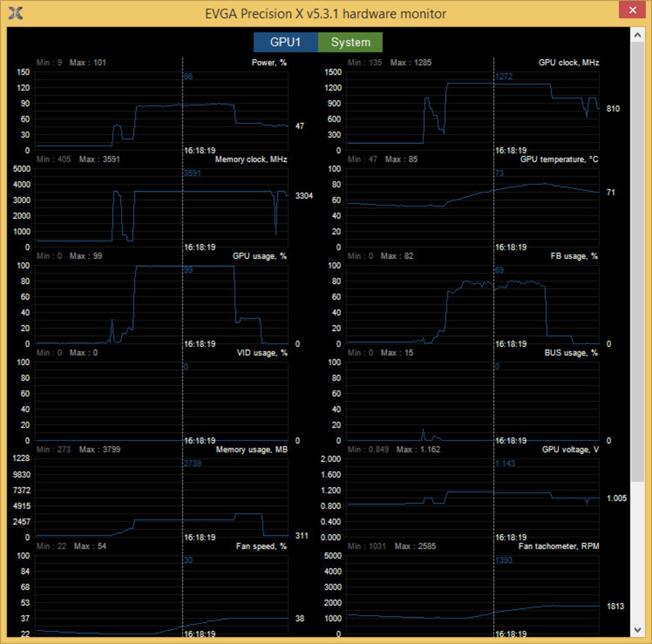Select the 'BUS usage, %' graph title
This screenshot has height=644, width=652.
tap(571, 353)
